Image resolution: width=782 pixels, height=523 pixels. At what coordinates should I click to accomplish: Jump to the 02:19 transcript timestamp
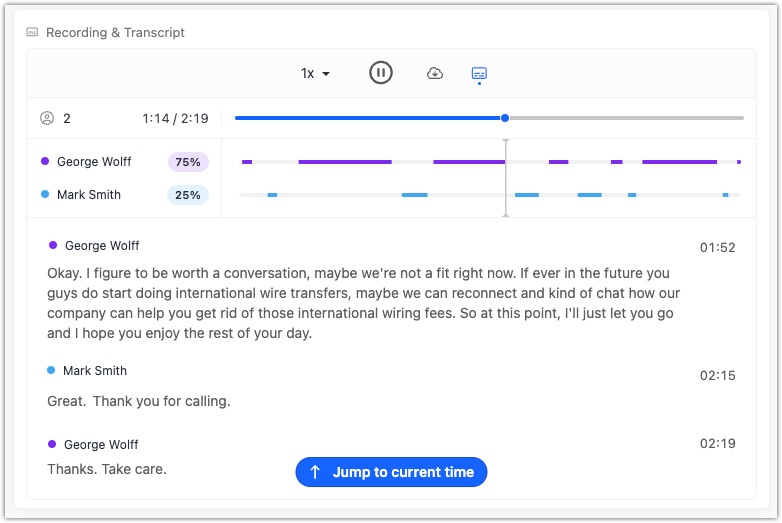click(x=717, y=444)
